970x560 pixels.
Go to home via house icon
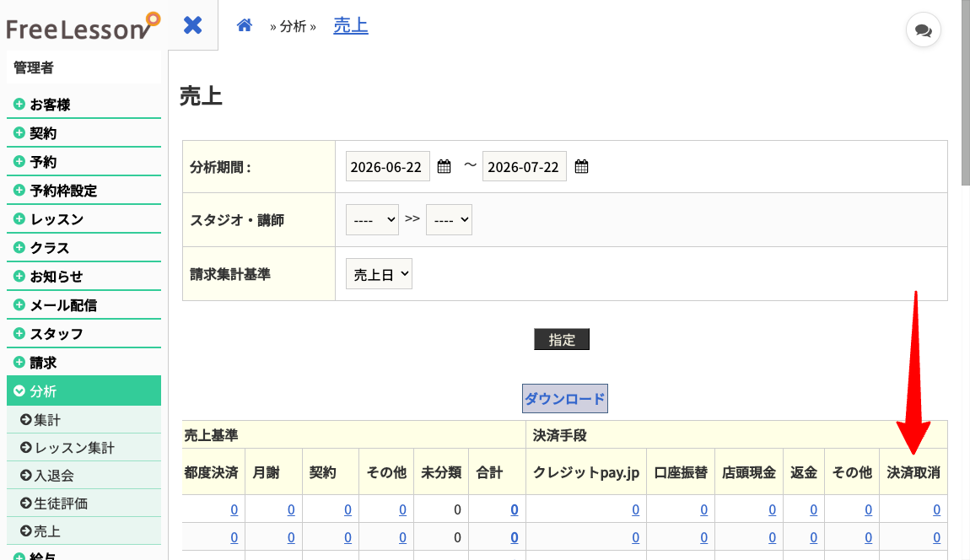point(245,25)
